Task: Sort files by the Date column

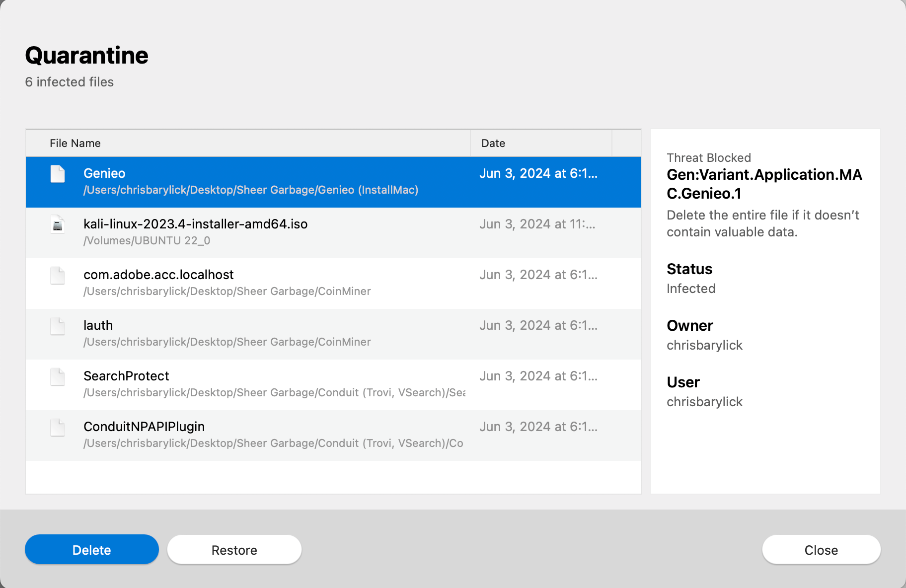Action: click(x=492, y=143)
